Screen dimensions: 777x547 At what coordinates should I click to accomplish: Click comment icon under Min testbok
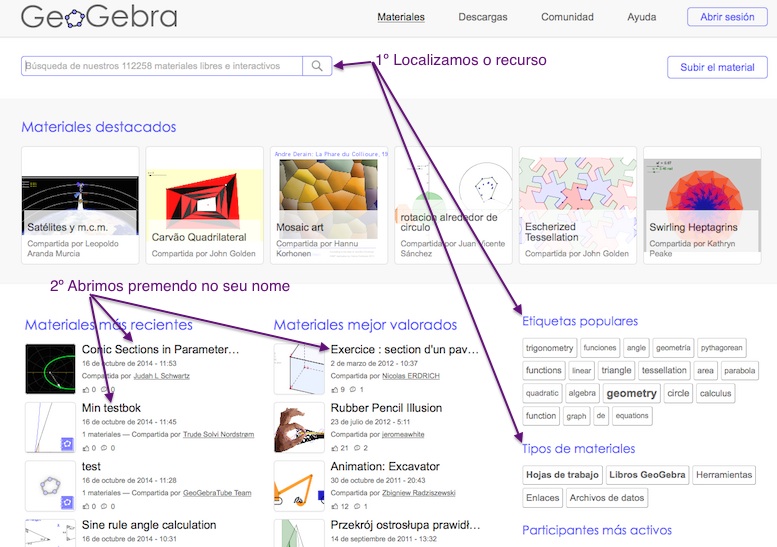click(104, 448)
